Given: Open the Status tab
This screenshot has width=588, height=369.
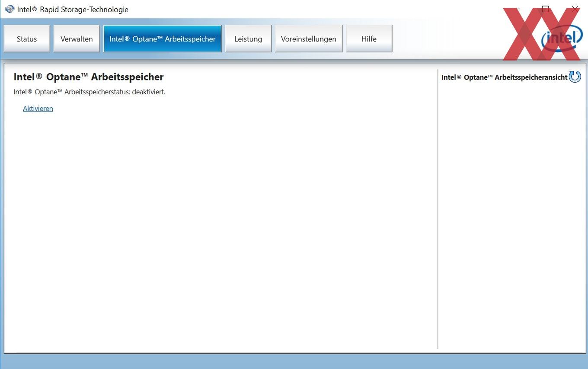Looking at the screenshot, I should (x=27, y=39).
